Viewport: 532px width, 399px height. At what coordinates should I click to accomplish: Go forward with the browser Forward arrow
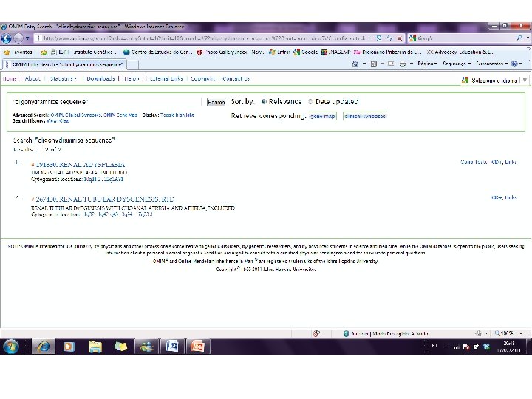pos(18,38)
